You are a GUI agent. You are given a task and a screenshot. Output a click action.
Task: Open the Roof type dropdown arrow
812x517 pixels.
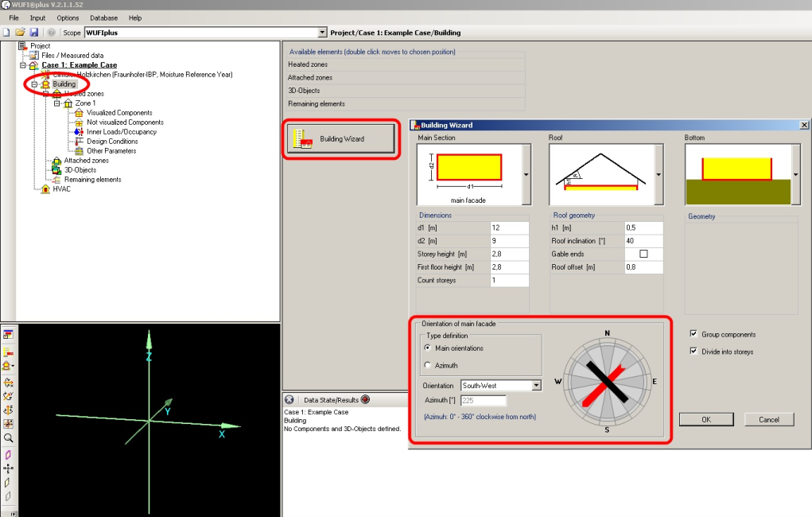click(659, 174)
